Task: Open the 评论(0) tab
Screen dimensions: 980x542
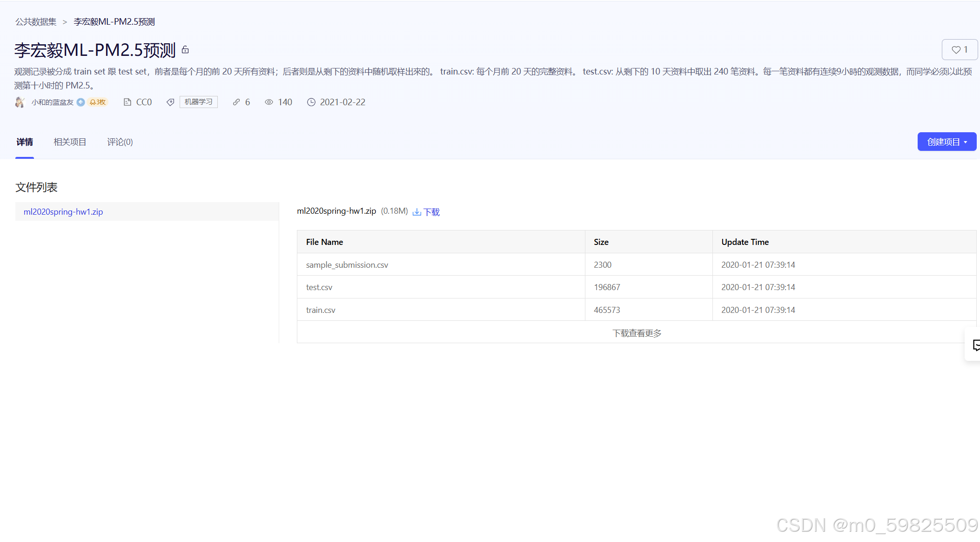Action: 119,142
